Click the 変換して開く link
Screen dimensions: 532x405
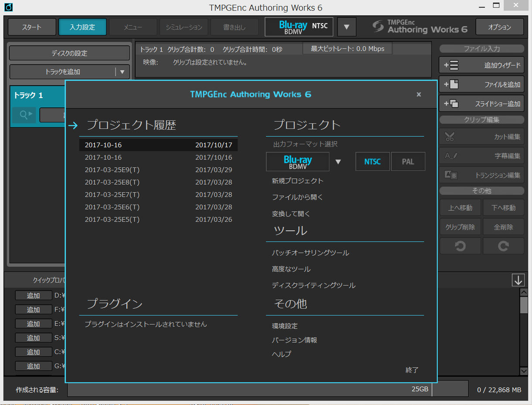pyautogui.click(x=291, y=214)
